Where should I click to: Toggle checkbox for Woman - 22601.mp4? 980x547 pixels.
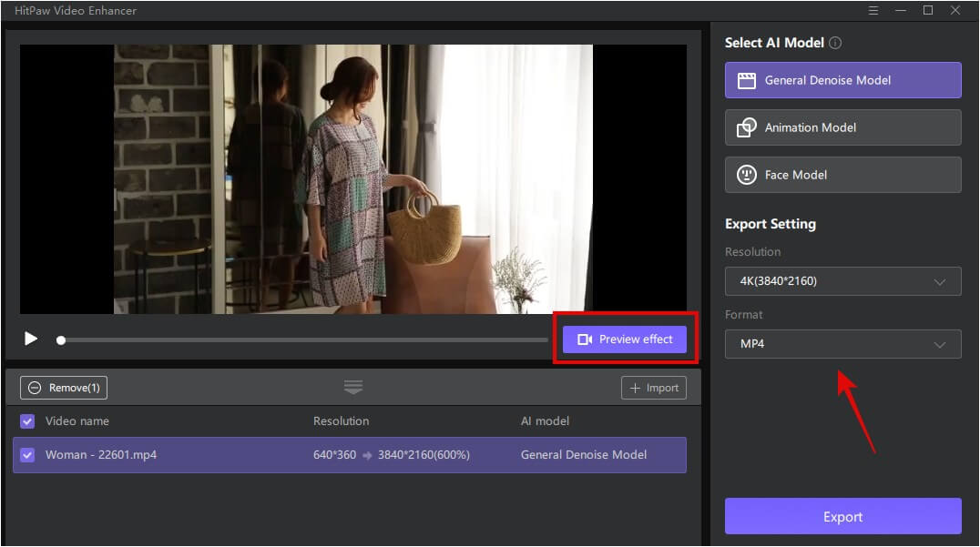[27, 455]
